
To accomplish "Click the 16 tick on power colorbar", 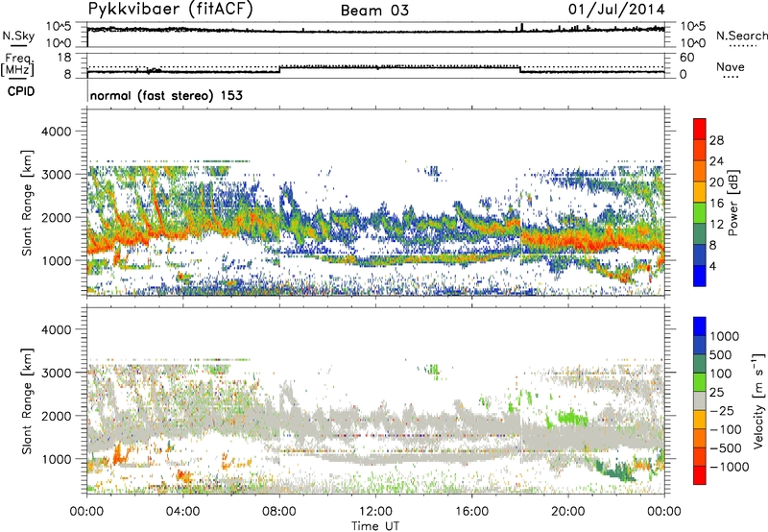I will [x=716, y=204].
